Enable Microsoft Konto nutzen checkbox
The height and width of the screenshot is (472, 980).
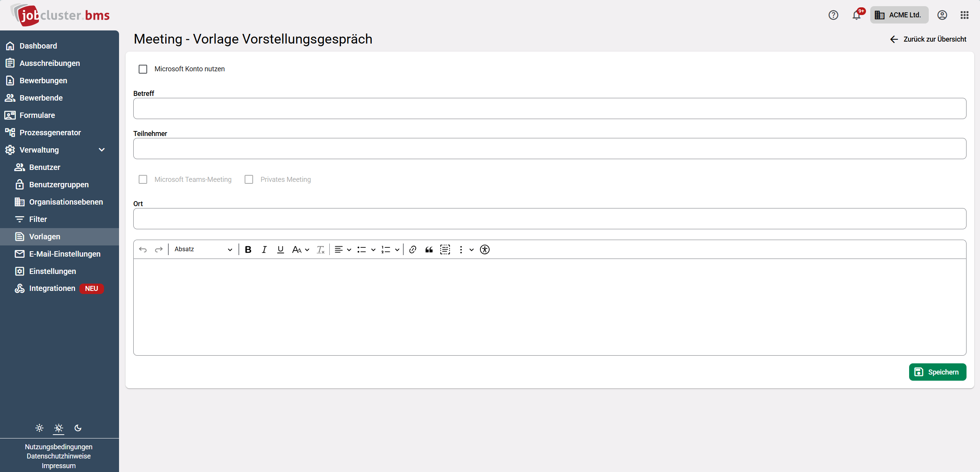(143, 69)
